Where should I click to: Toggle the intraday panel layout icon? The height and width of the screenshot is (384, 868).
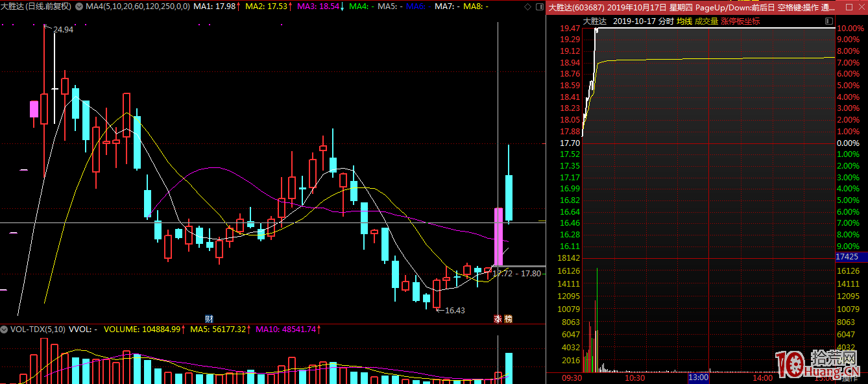[x=830, y=21]
